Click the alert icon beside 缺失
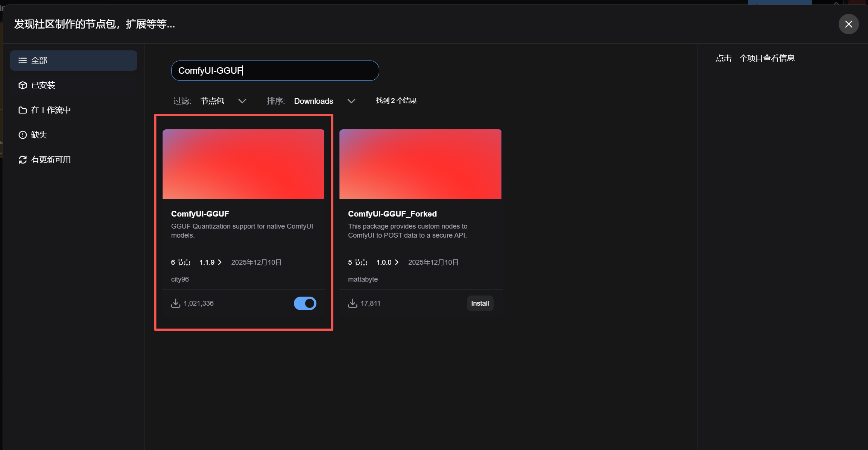Screen dimensions: 868x450 click(x=23, y=135)
